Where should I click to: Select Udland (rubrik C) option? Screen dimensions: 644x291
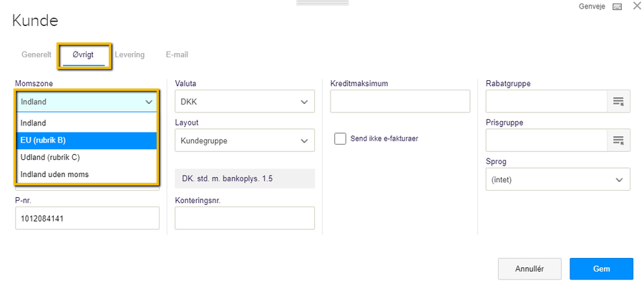pos(87,157)
